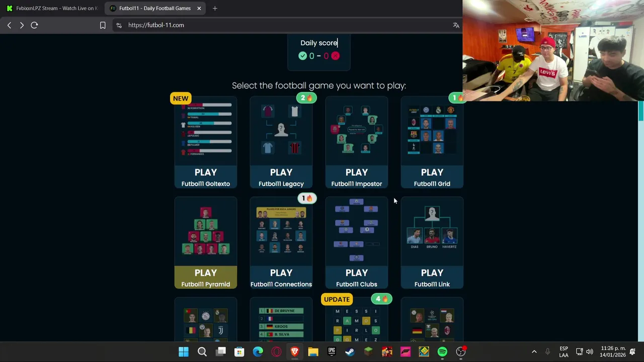Screen dimensions: 644x362
Task: Click the page vertical scrollbar thumb
Action: [641, 111]
